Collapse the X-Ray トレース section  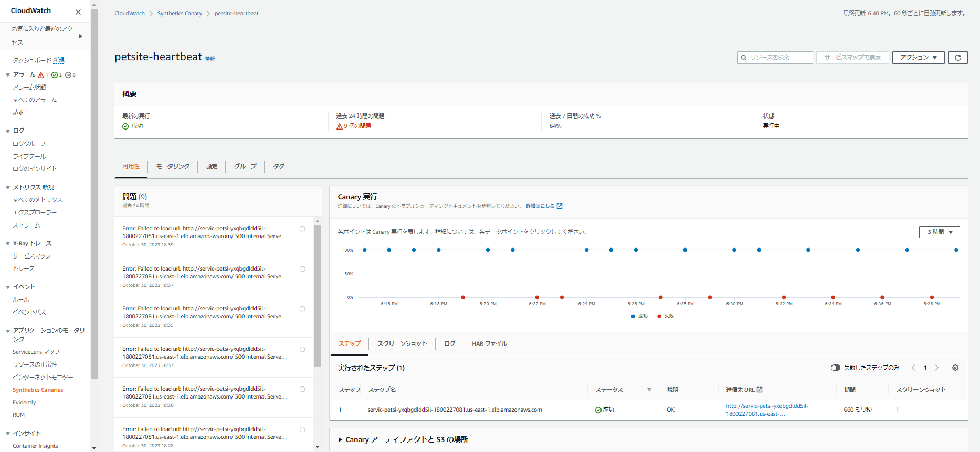click(x=8, y=243)
